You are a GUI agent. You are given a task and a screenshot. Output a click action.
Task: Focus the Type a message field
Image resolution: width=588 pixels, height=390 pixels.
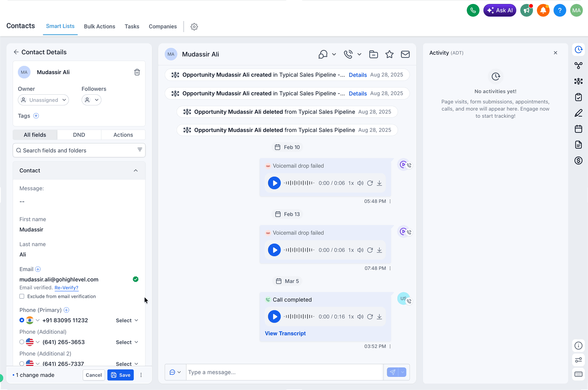(284, 372)
